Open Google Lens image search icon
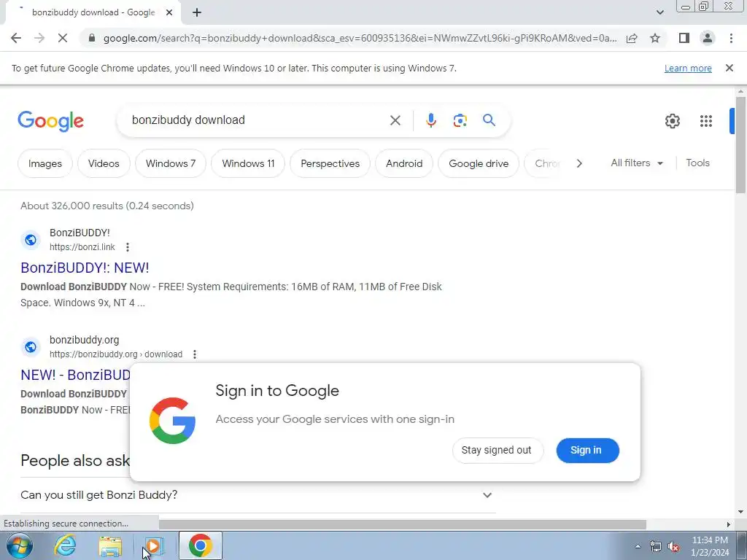 460,120
